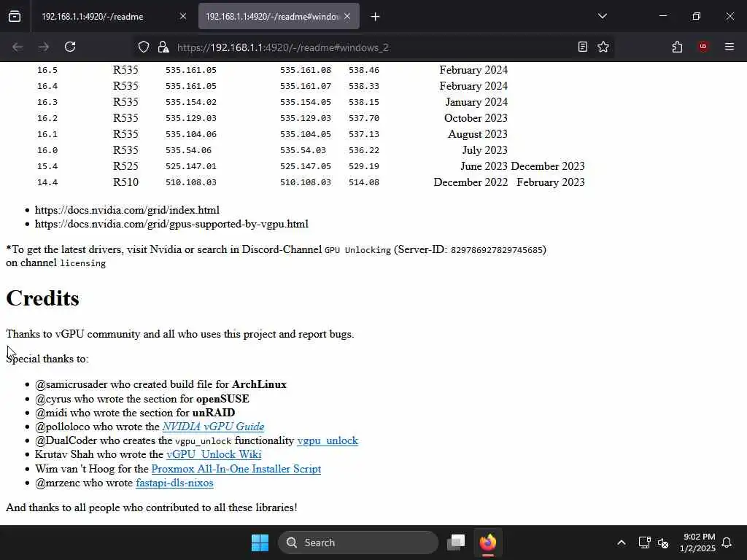Open the vgpu_unlock link
The image size is (747, 560).
[x=328, y=440]
